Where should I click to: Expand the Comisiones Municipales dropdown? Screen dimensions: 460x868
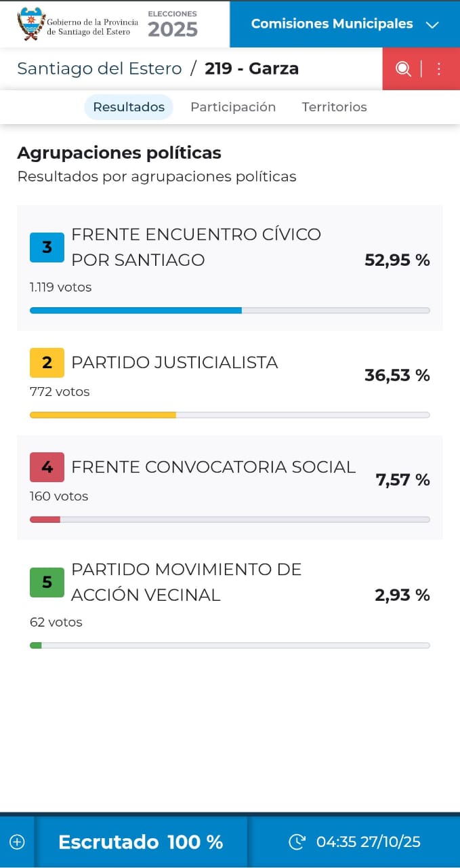(x=332, y=24)
